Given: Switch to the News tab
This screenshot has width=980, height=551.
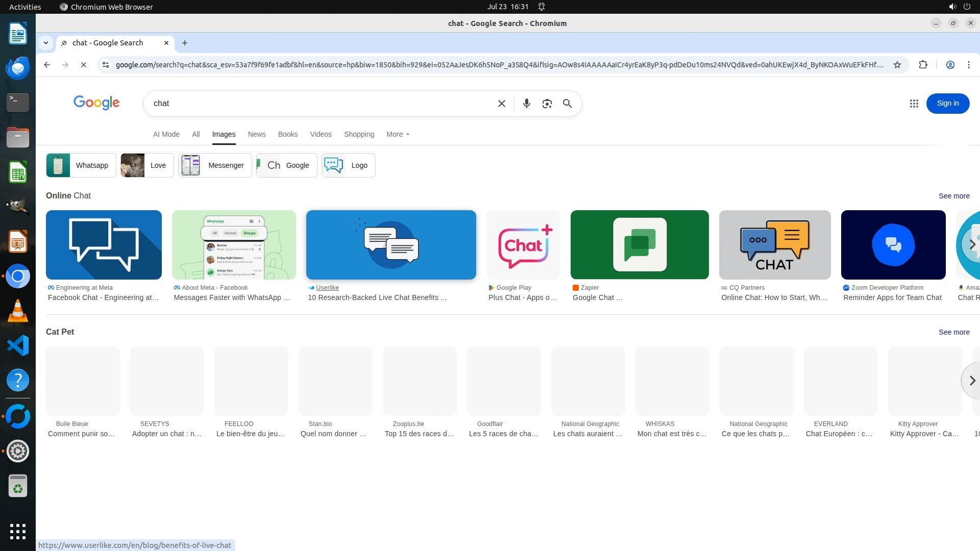Looking at the screenshot, I should click(x=256, y=134).
